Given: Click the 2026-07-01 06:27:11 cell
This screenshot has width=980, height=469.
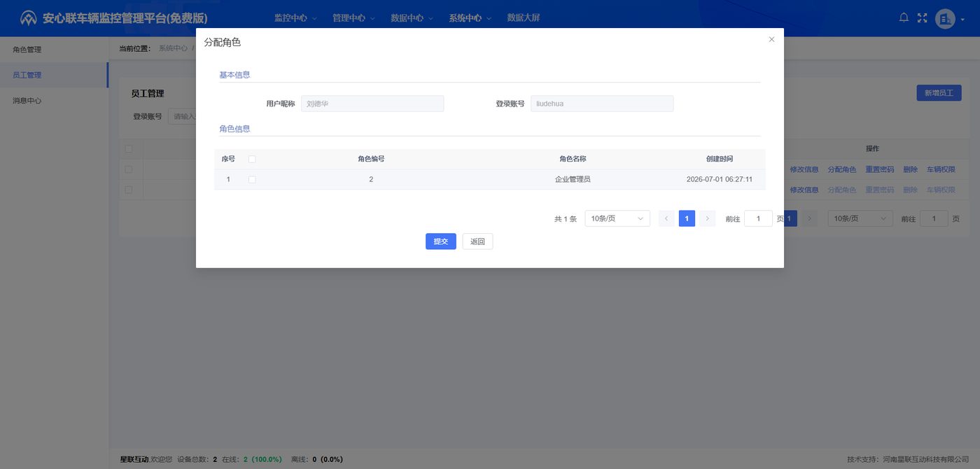Looking at the screenshot, I should tap(720, 179).
